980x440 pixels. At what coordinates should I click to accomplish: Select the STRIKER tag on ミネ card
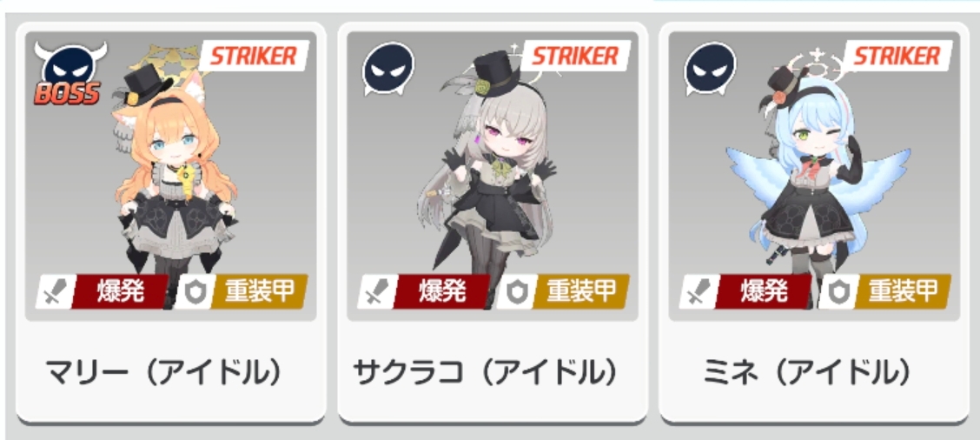pos(898,57)
